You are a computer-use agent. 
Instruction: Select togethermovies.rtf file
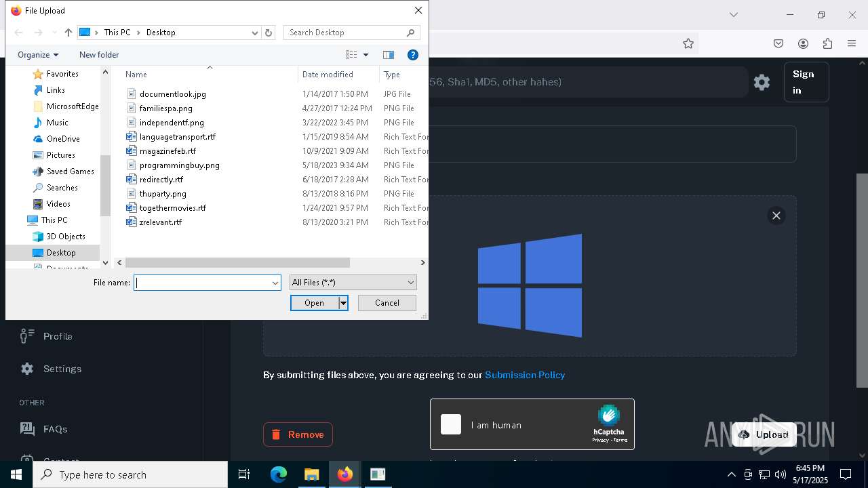pyautogui.click(x=172, y=208)
